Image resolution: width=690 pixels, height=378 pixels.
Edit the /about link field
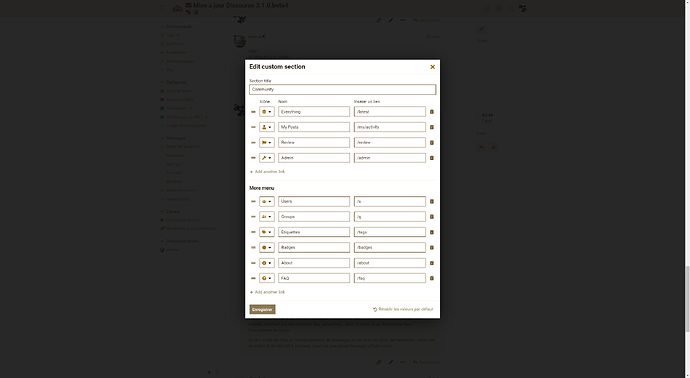click(x=390, y=263)
